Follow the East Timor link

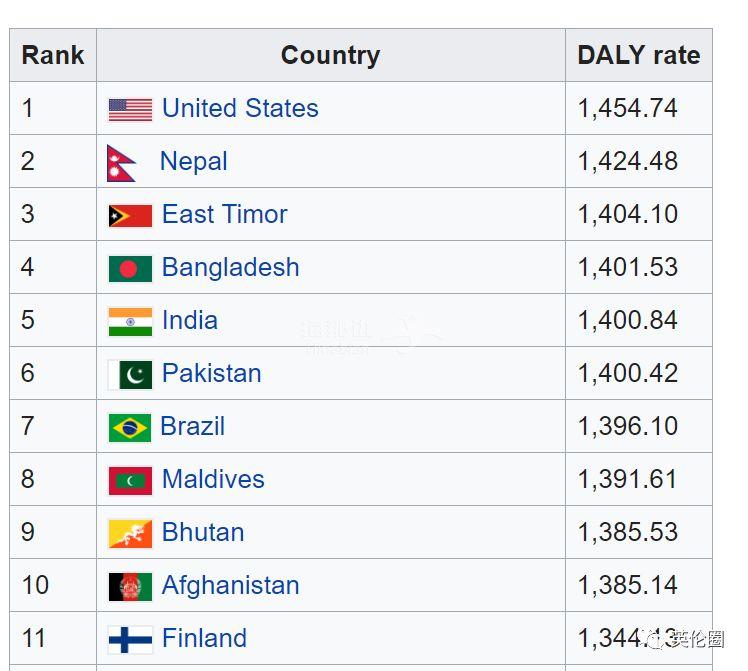pos(225,214)
